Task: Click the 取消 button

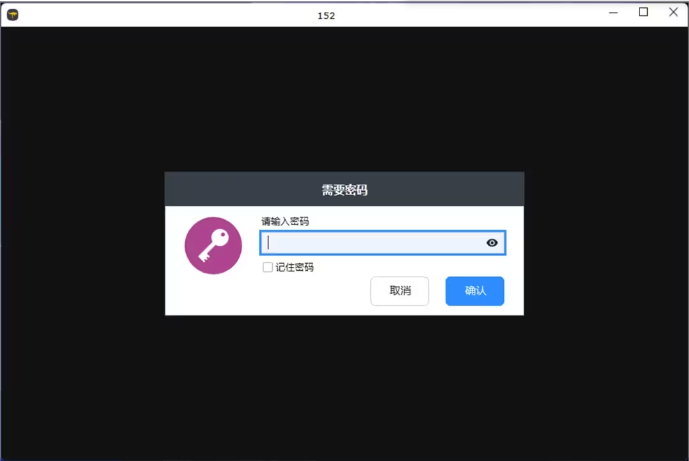Action: pos(399,291)
